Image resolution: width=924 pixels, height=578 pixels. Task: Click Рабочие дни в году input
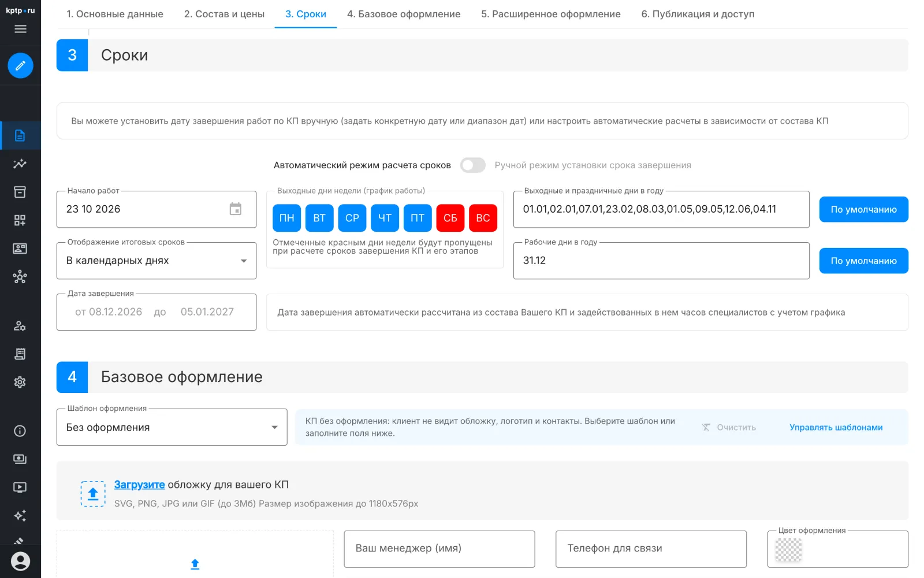coord(661,261)
